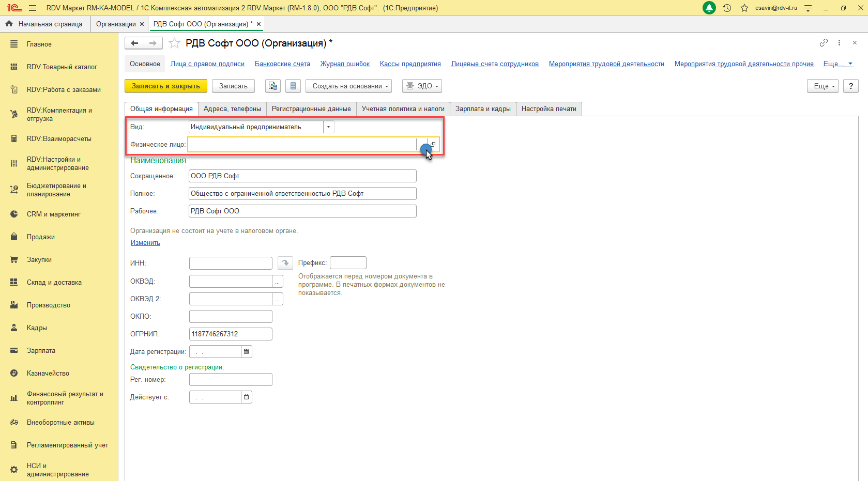Click the notifications bell icon
Image resolution: width=868 pixels, height=481 pixels.
pyautogui.click(x=709, y=8)
